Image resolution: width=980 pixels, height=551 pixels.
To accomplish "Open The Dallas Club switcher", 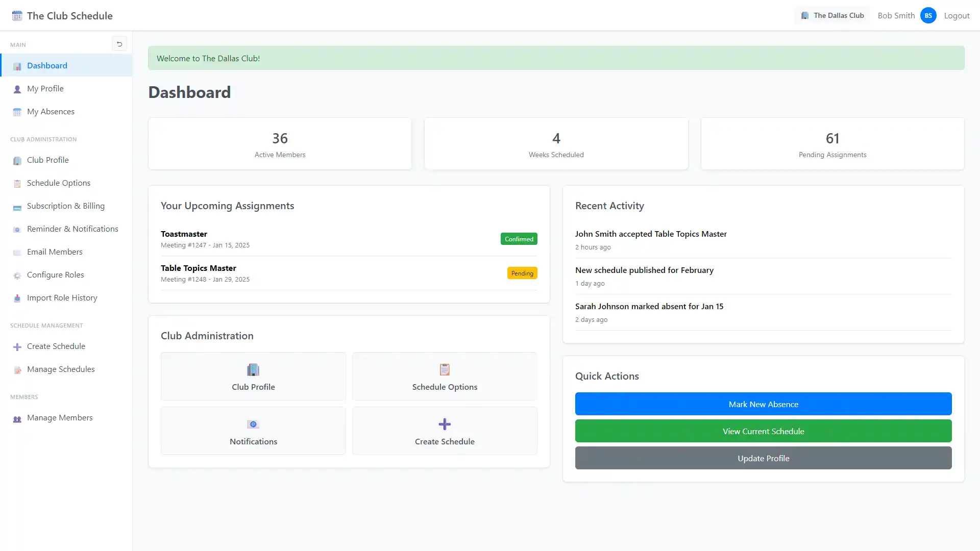I will click(x=831, y=15).
